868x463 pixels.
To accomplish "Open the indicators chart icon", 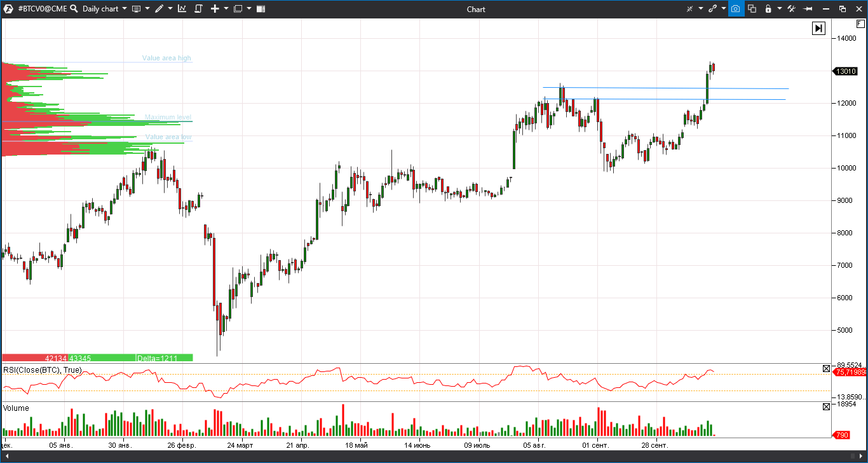I will coord(182,9).
